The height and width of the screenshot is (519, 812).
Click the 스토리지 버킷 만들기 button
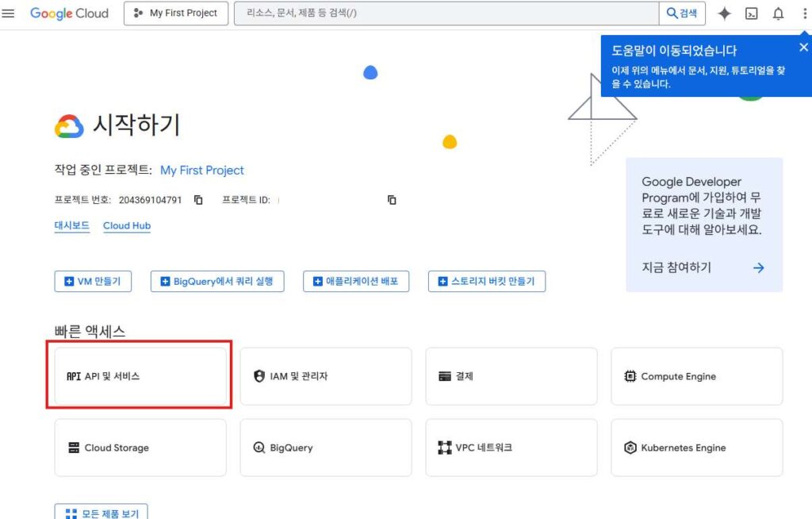tap(487, 281)
